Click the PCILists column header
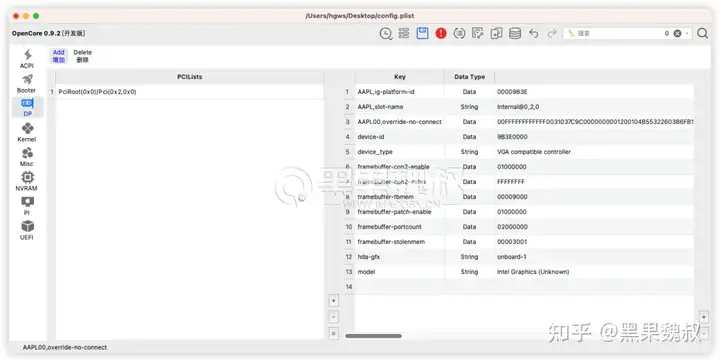Viewport: 720px width, 362px height. pos(189,77)
